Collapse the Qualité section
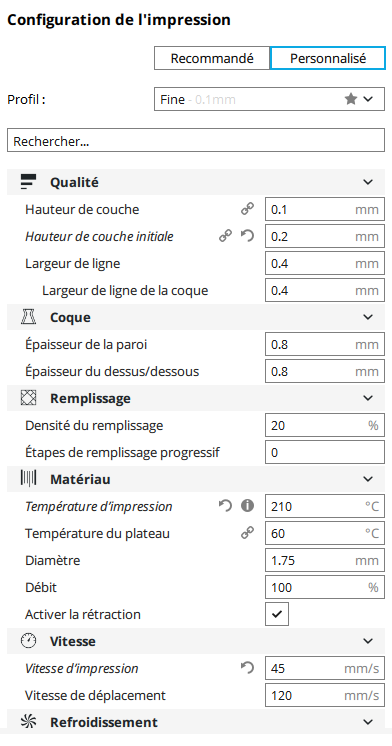This screenshot has height=746, width=392. (368, 182)
